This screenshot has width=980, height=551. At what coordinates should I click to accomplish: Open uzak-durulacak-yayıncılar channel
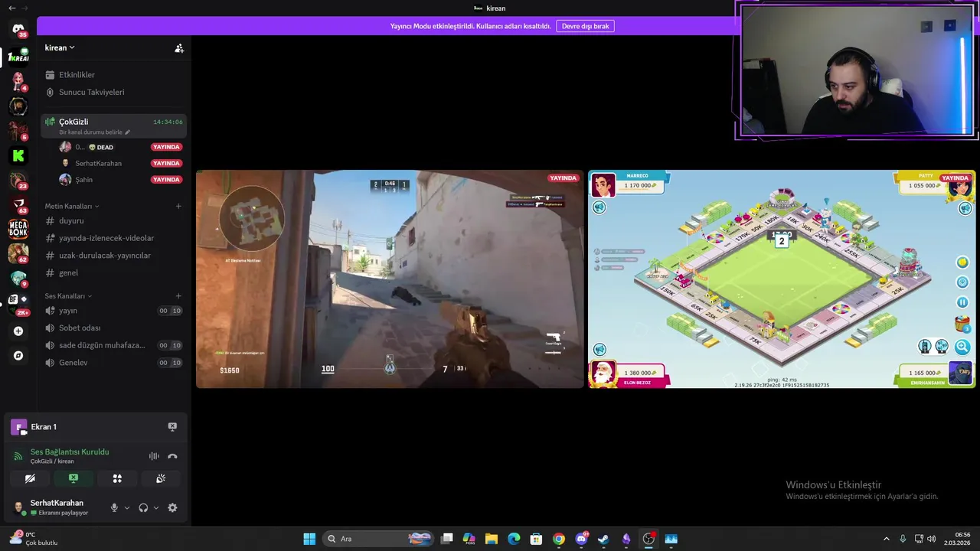tap(113, 256)
